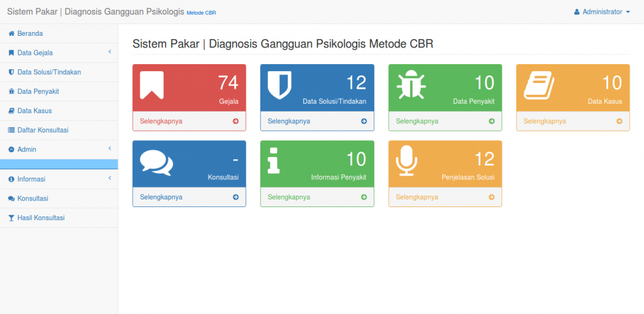The image size is (644, 314).
Task: Select Hasil Konsultasi in the sidebar
Action: coord(58,218)
